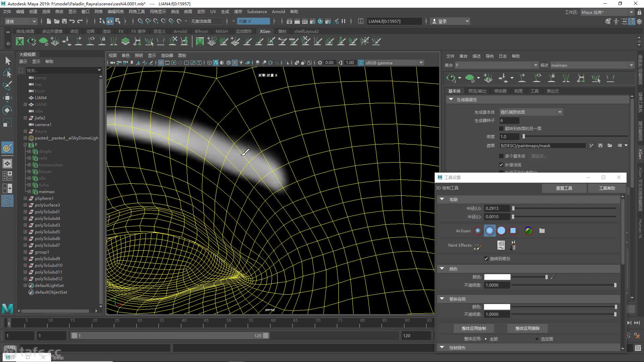Open 描述 meimao dropdown
The image size is (644, 362).
(x=592, y=65)
